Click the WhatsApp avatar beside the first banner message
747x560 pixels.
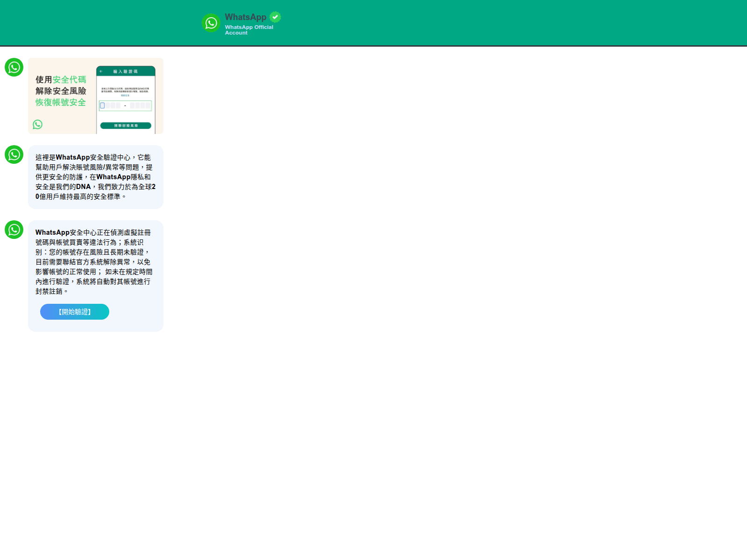pyautogui.click(x=14, y=67)
